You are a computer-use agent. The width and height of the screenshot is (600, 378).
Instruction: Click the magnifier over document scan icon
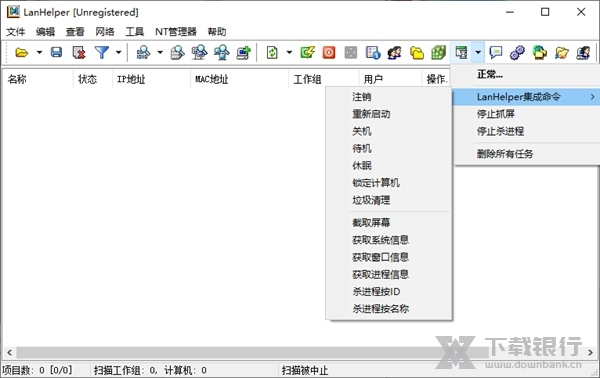click(x=177, y=52)
